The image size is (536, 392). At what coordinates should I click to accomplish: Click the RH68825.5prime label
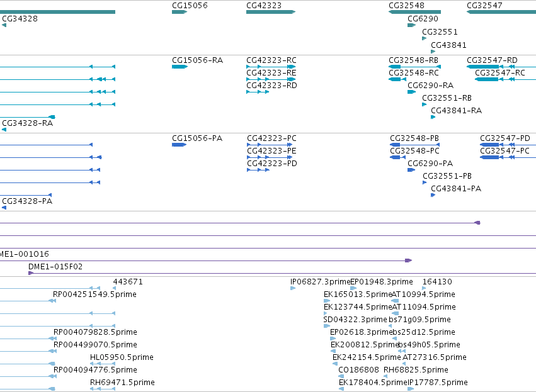click(416, 370)
